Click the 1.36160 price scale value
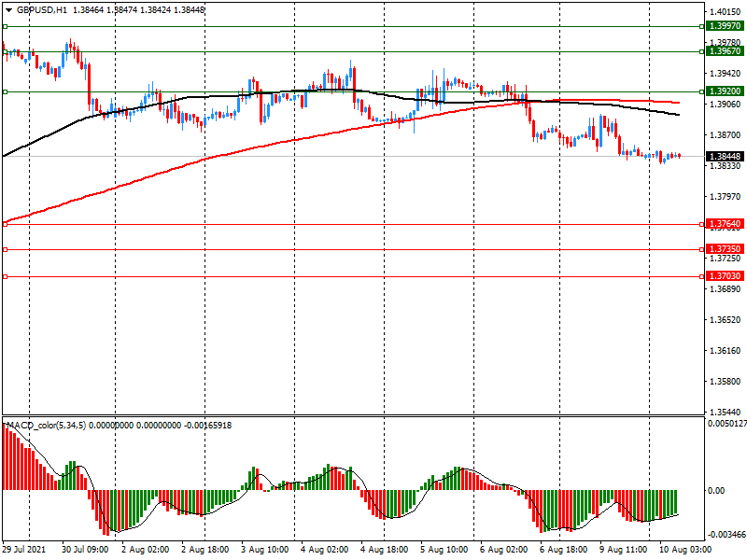This screenshot has width=747, height=560. [x=726, y=351]
